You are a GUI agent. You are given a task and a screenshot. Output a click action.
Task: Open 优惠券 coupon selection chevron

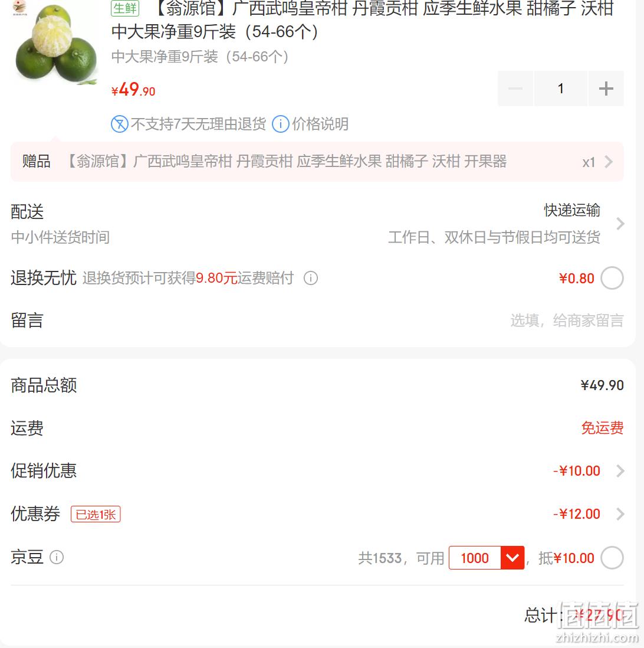pyautogui.click(x=620, y=514)
